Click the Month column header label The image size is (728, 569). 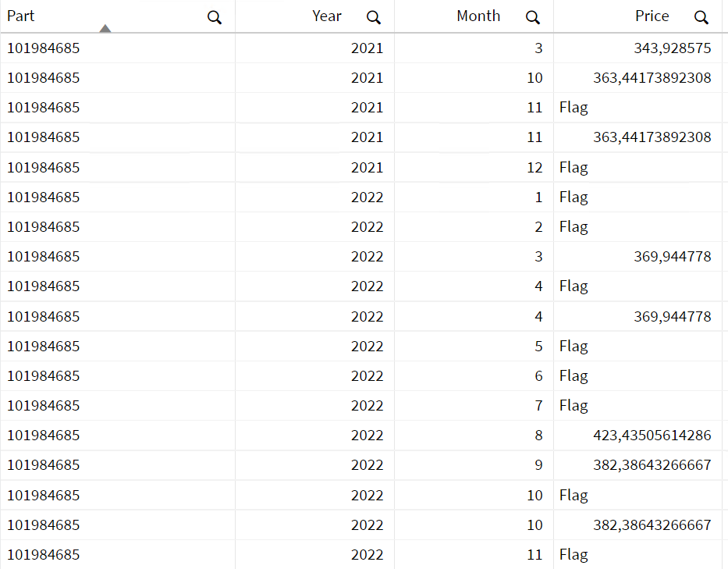[478, 16]
